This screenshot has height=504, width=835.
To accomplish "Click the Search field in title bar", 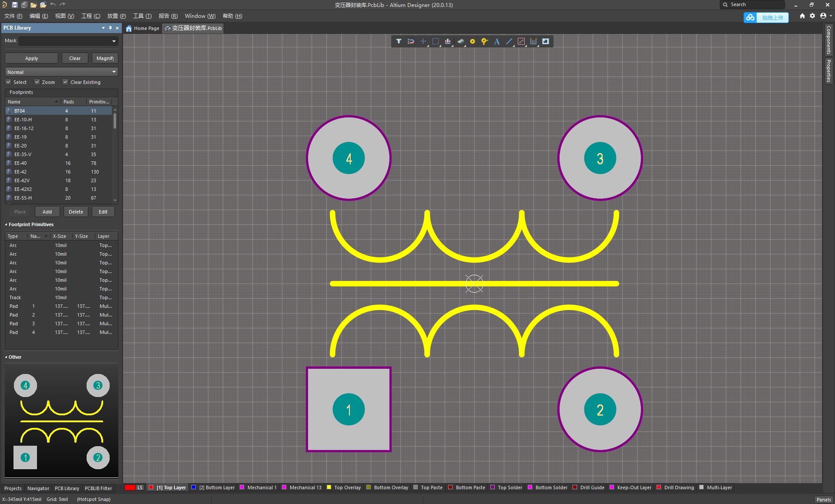I will [752, 4].
